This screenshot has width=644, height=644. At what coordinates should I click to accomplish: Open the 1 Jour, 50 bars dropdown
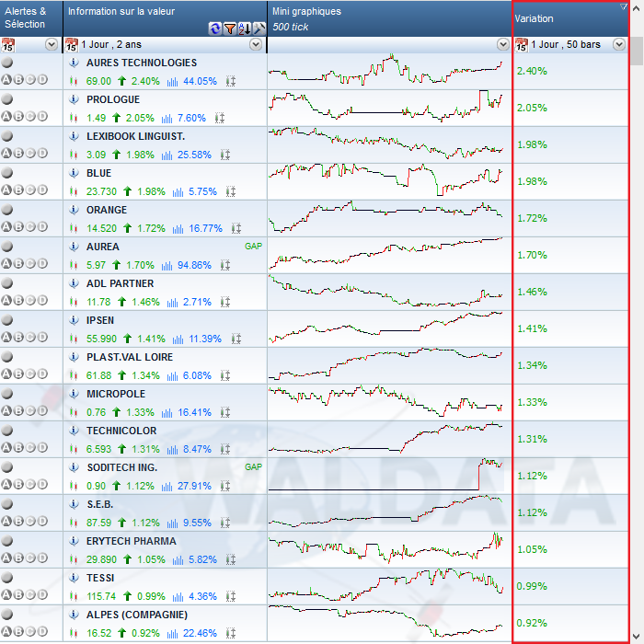pyautogui.click(x=619, y=44)
